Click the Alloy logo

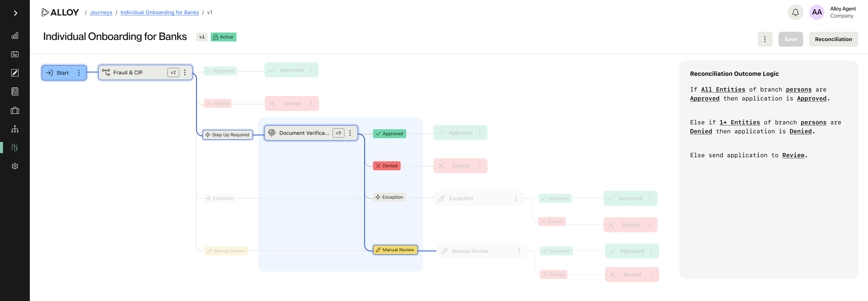click(x=60, y=12)
